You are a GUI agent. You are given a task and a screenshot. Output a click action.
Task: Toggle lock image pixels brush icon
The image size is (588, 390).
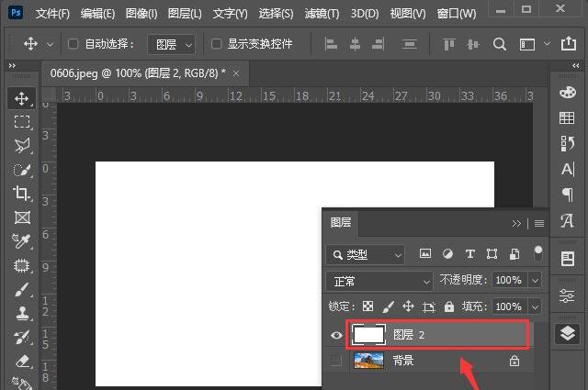point(388,306)
